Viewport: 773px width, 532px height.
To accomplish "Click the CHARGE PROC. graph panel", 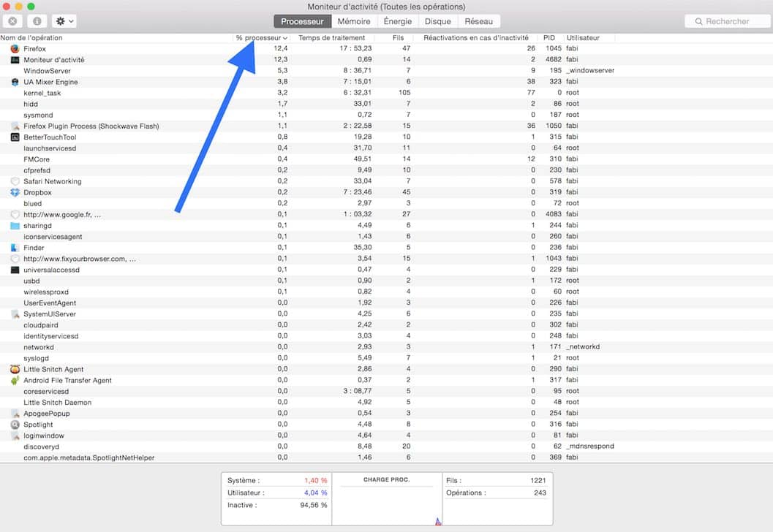I will click(x=387, y=499).
